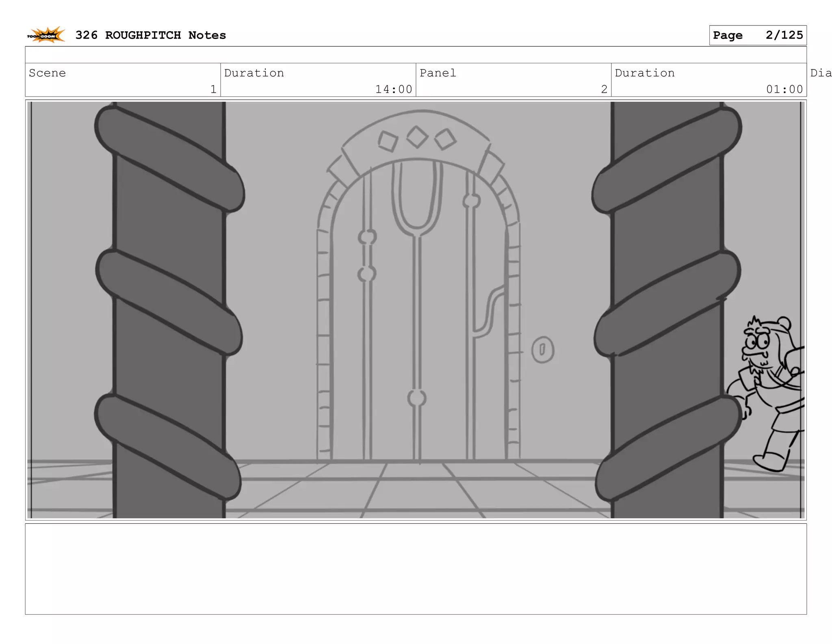Click the cut-off 'Dia' column label

pyautogui.click(x=821, y=73)
